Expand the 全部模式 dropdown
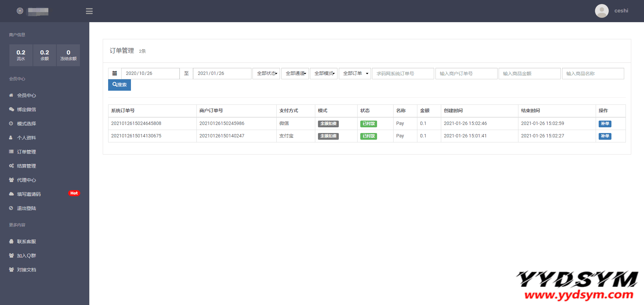The width and height of the screenshot is (644, 305). click(324, 74)
